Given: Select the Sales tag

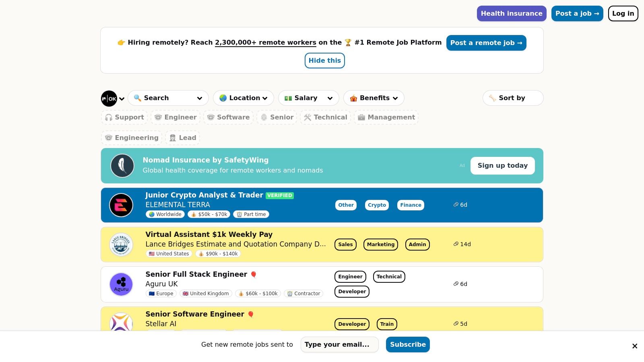Looking at the screenshot, I should (x=345, y=245).
